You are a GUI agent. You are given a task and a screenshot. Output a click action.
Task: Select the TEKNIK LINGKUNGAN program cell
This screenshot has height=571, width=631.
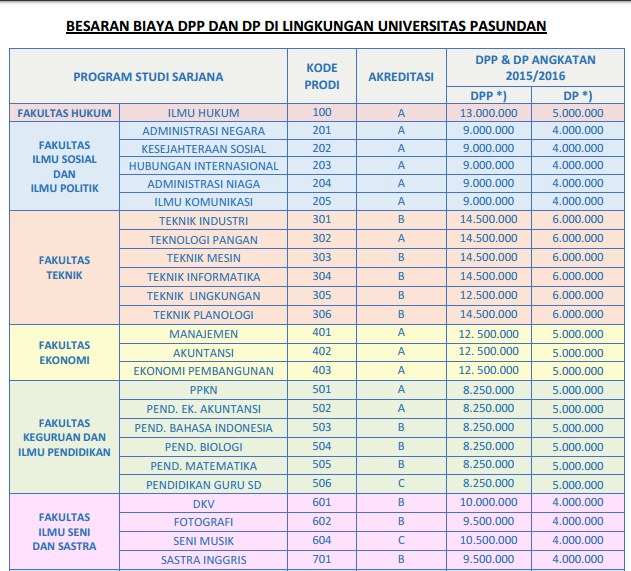point(203,296)
